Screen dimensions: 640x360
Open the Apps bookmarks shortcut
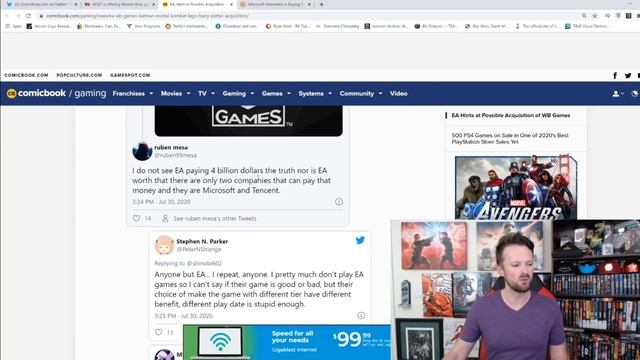click(13, 26)
